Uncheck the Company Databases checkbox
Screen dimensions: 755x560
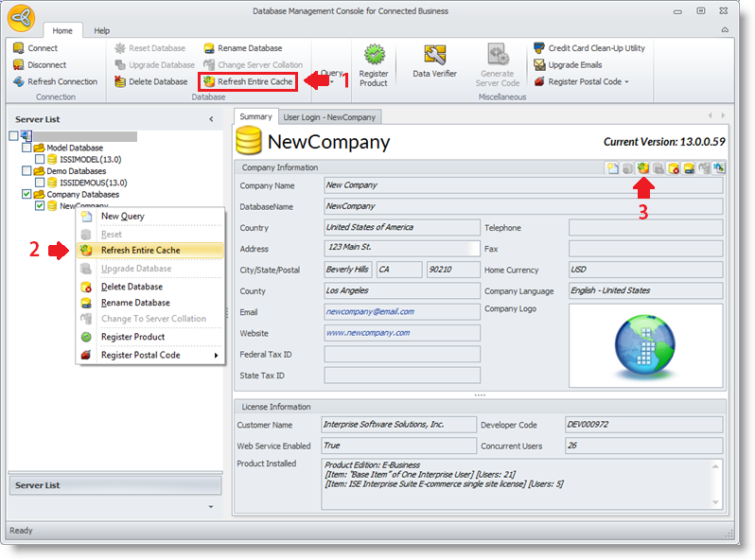(26, 194)
